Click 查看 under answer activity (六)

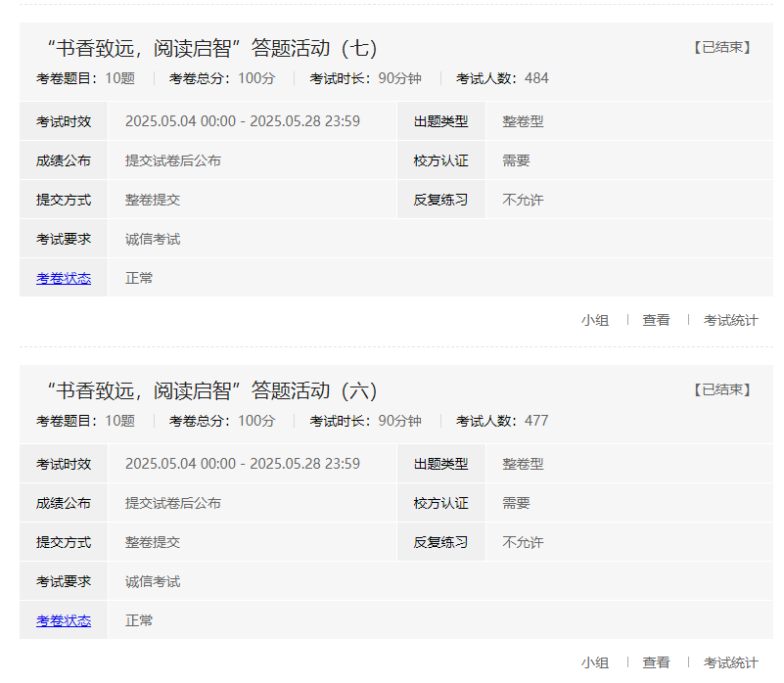point(656,662)
